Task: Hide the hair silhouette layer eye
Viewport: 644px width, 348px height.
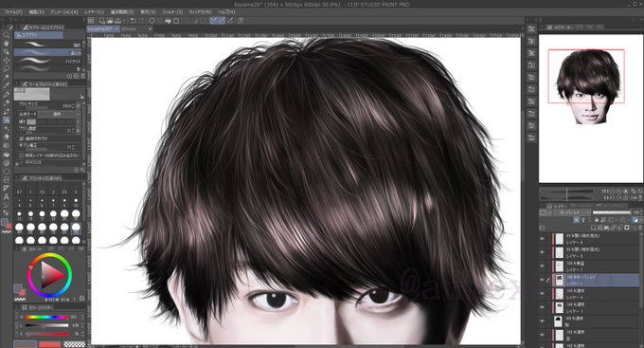Action: click(542, 321)
